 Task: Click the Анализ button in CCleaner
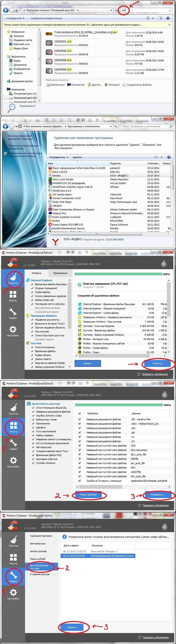88,363
